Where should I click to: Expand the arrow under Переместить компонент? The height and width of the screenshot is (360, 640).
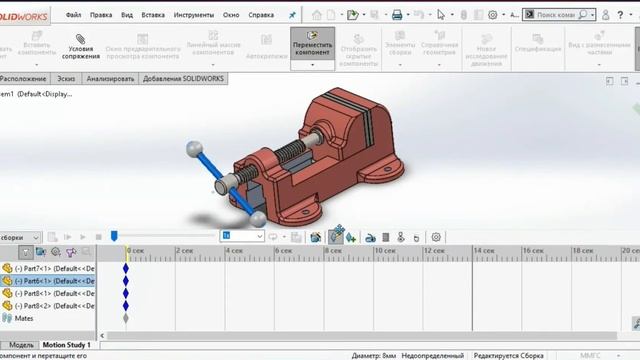[313, 65]
